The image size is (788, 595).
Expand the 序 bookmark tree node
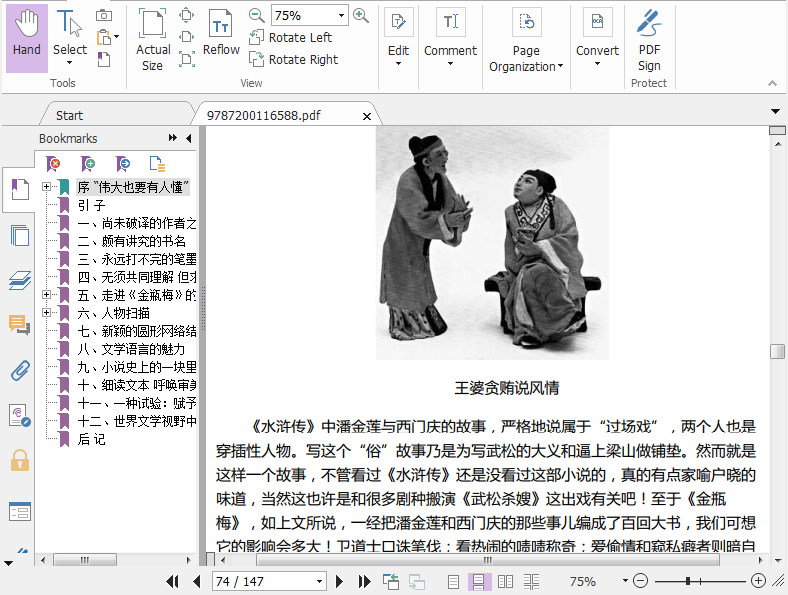pyautogui.click(x=46, y=187)
